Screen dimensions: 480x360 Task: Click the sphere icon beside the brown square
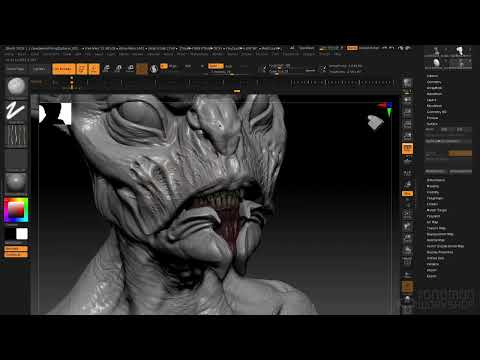coord(154,69)
